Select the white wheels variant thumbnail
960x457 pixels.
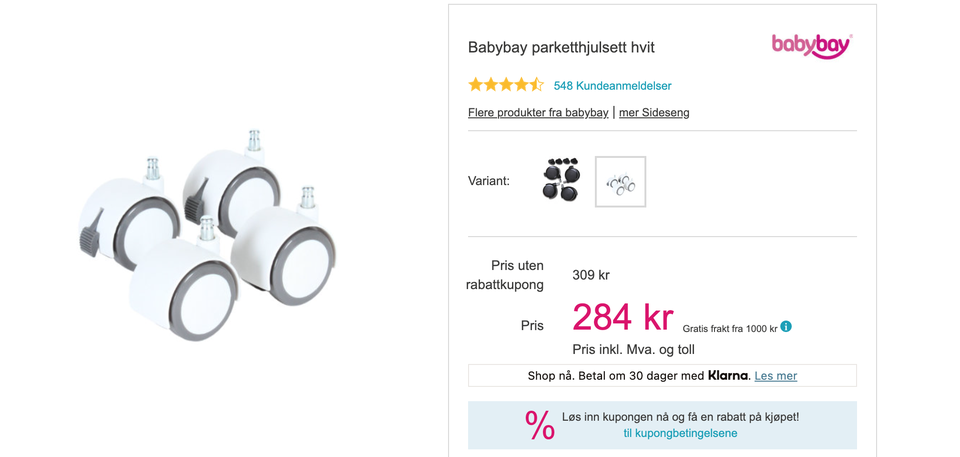pos(620,181)
